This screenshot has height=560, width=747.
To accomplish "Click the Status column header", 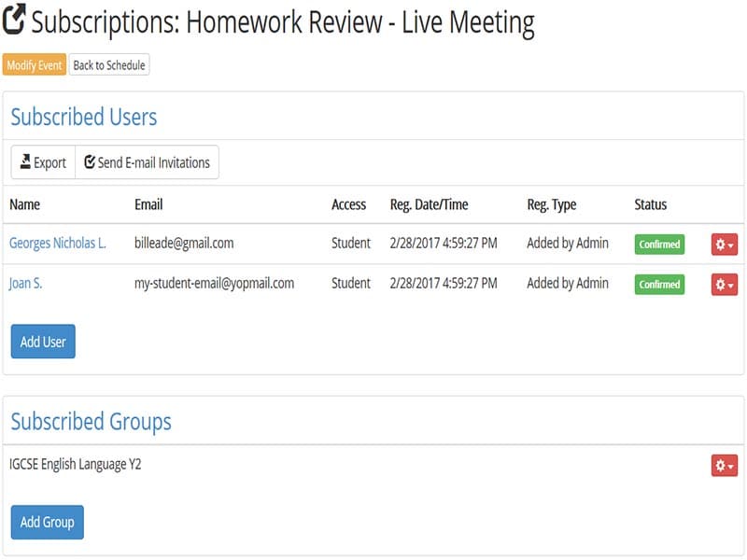I will tap(651, 204).
